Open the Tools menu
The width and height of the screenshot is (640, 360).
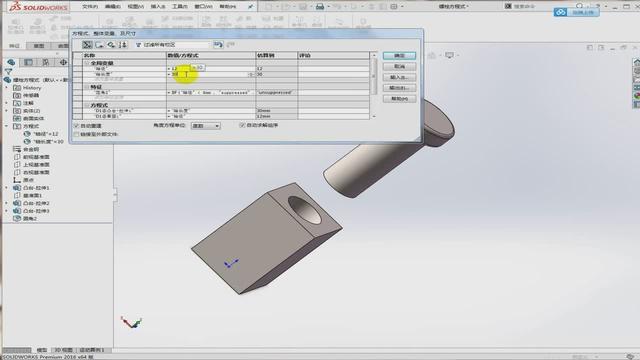coord(180,7)
